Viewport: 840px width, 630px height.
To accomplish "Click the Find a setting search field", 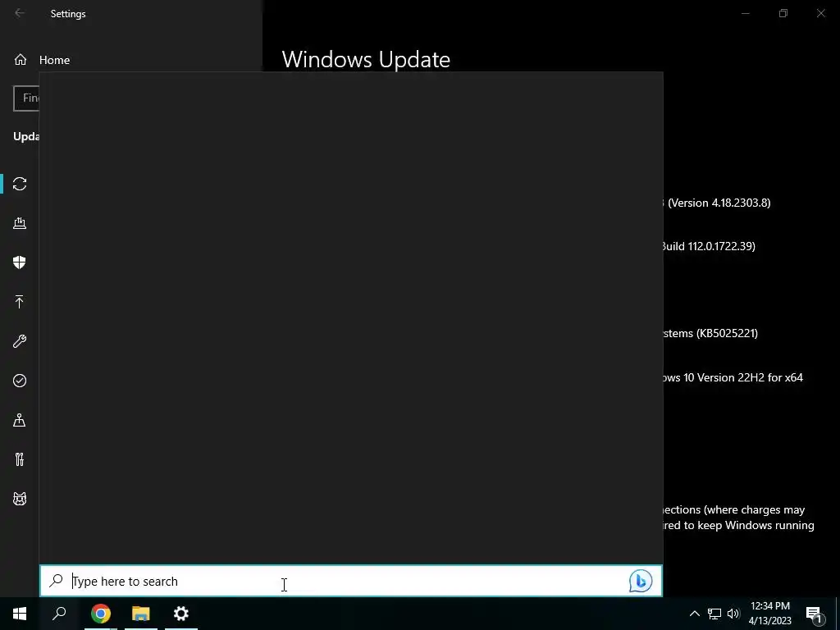I will pos(26,98).
